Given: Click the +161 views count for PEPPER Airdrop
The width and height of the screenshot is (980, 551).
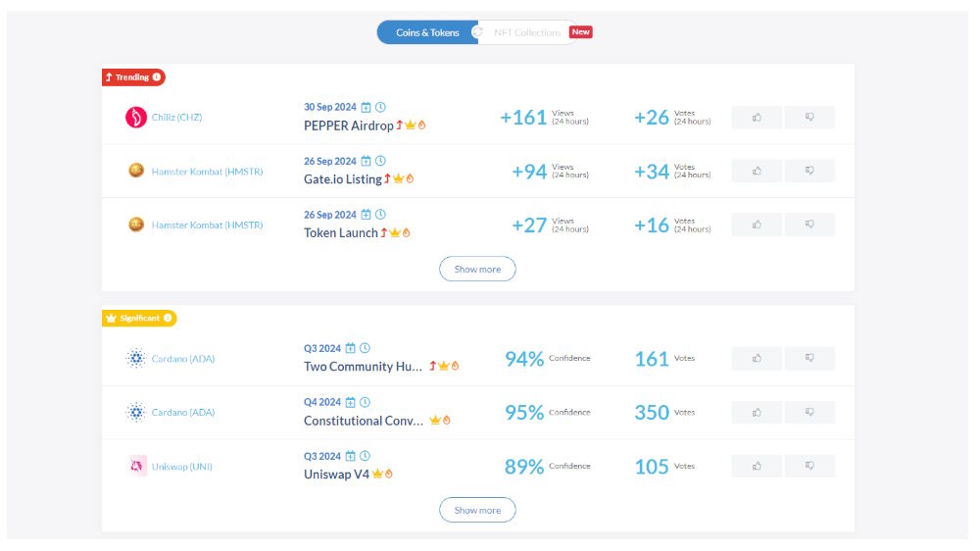Looking at the screenshot, I should (x=523, y=118).
